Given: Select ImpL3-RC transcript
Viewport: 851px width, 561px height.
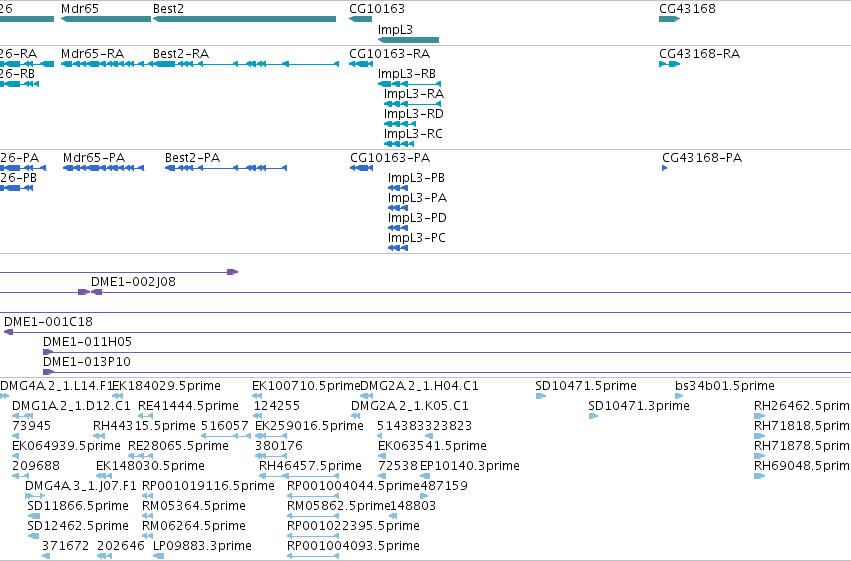Looking at the screenshot, I should (399, 144).
